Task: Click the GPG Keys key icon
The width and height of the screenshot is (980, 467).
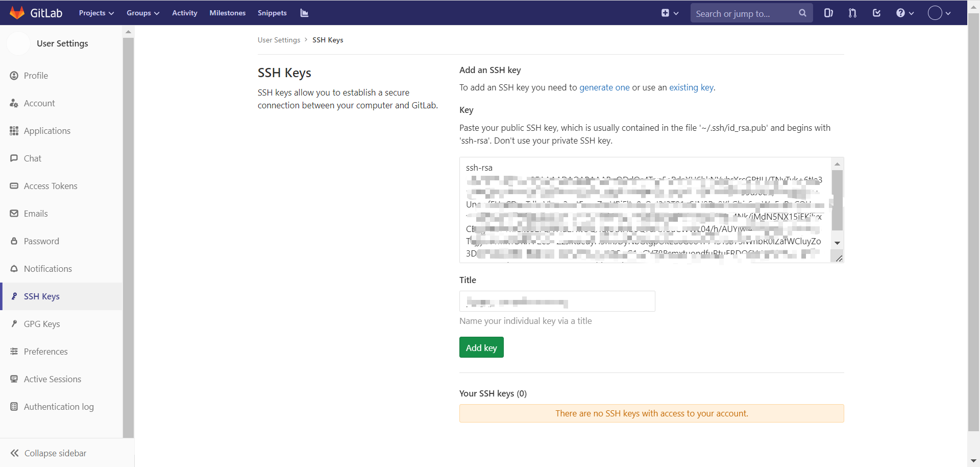Action: pyautogui.click(x=14, y=324)
